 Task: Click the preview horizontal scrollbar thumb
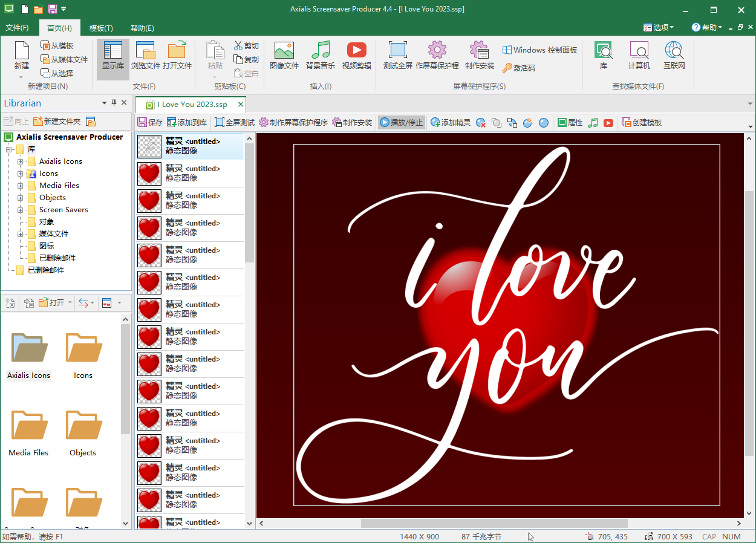pyautogui.click(x=494, y=523)
